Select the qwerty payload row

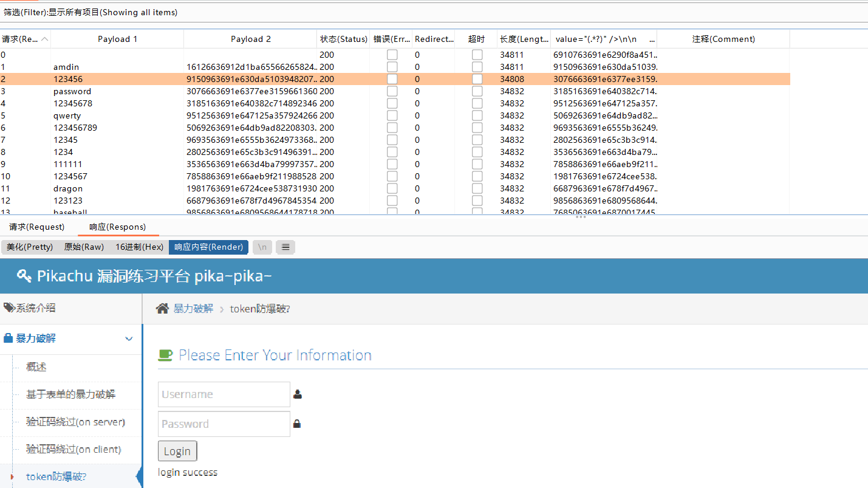click(x=395, y=115)
